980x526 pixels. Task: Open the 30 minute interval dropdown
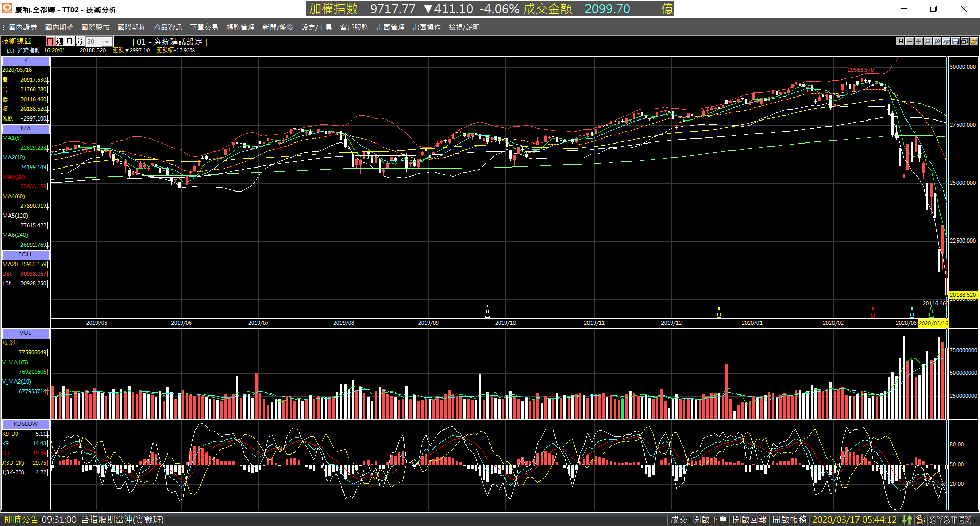tap(99, 42)
